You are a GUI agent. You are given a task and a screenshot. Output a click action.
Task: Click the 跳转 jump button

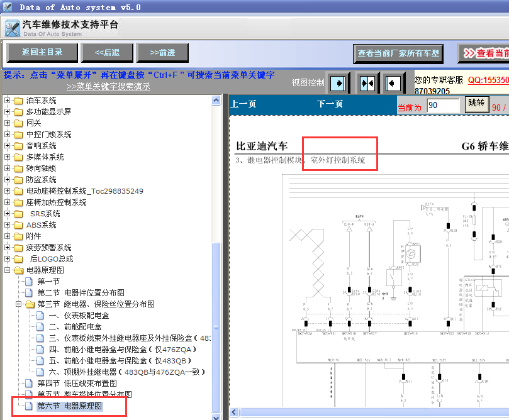click(x=476, y=104)
